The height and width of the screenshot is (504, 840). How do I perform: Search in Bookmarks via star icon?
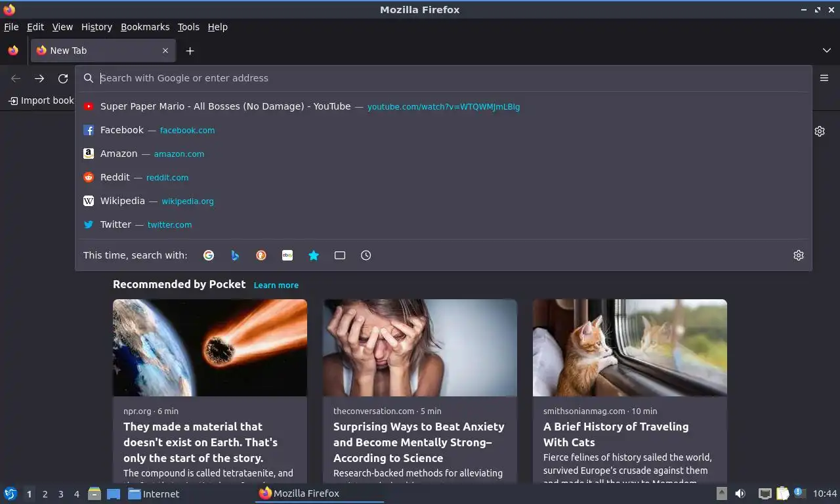(x=314, y=255)
